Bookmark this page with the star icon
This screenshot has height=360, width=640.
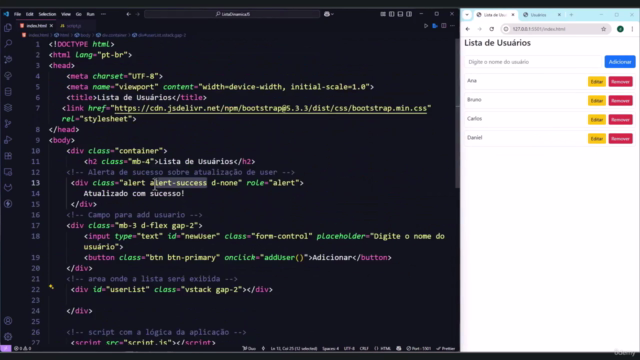tap(603, 29)
